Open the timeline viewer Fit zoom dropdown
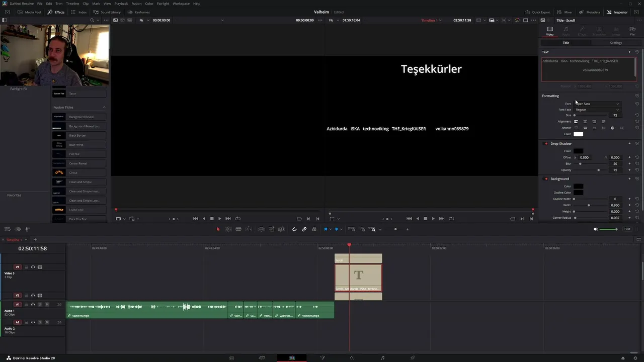 [x=333, y=20]
